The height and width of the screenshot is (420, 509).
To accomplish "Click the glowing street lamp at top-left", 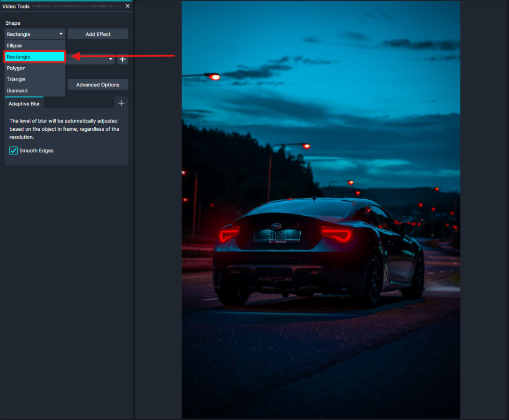I will point(214,77).
